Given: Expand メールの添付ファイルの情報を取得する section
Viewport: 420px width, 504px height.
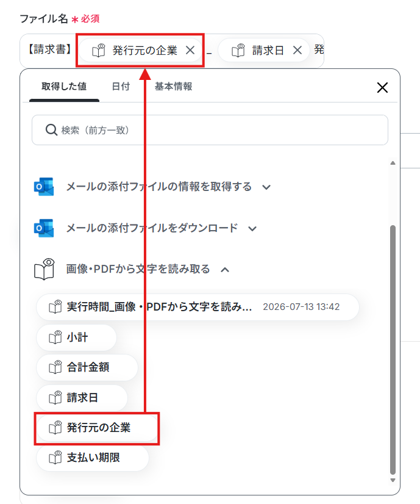Looking at the screenshot, I should (266, 187).
